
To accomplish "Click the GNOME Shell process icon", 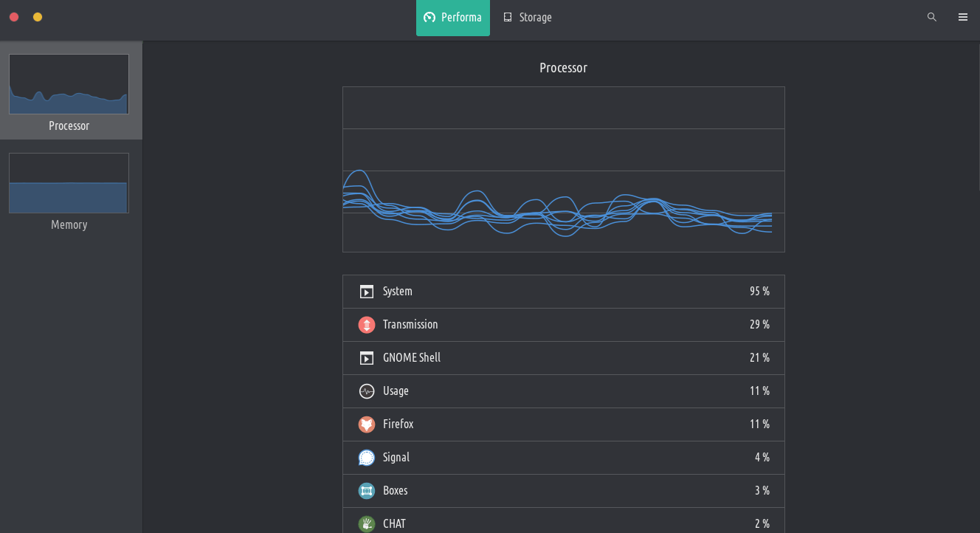I will pyautogui.click(x=367, y=358).
